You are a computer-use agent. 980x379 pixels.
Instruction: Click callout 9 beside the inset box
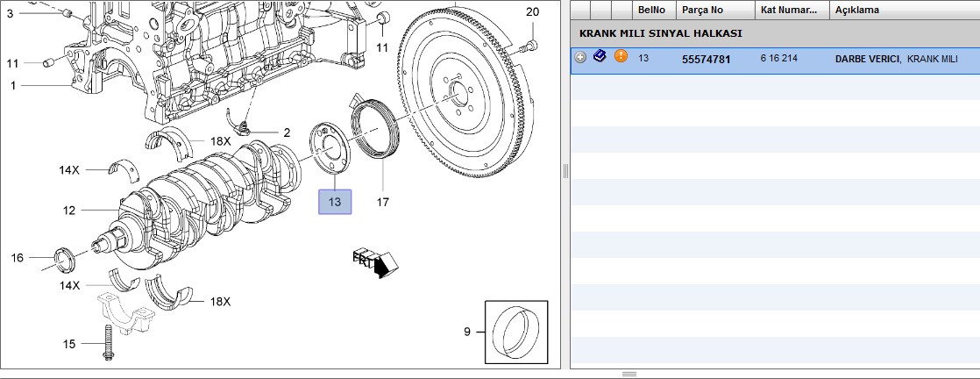tap(467, 332)
